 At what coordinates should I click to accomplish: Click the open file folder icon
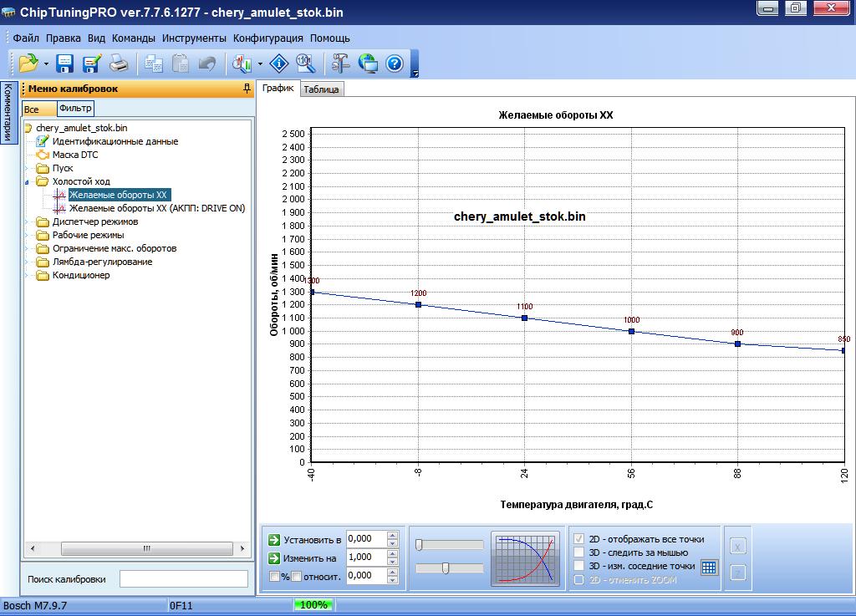pos(28,64)
